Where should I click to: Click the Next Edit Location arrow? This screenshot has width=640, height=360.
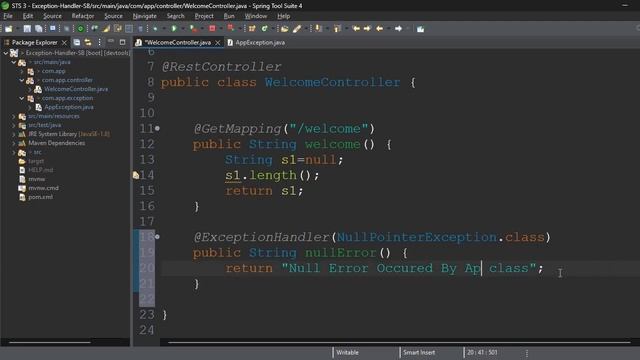pyautogui.click(x=367, y=29)
